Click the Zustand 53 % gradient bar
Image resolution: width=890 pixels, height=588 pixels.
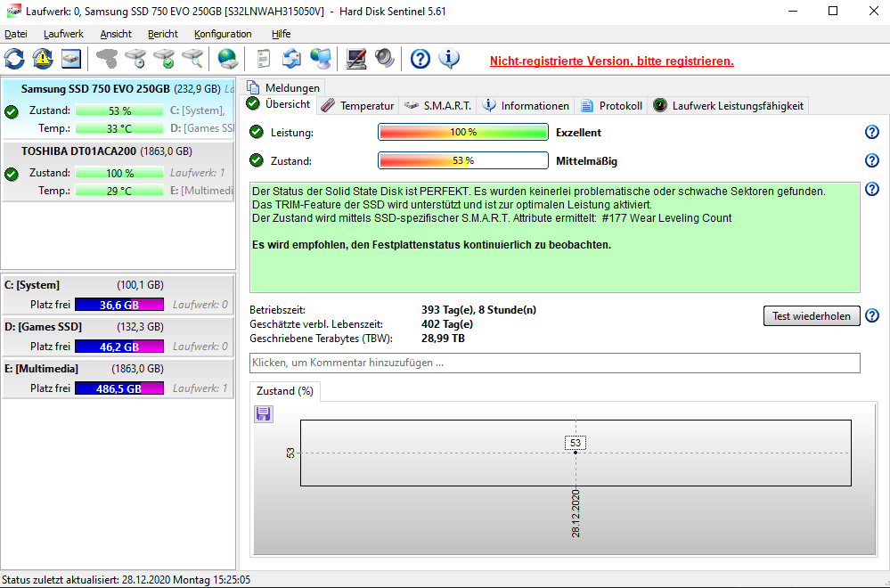click(463, 160)
